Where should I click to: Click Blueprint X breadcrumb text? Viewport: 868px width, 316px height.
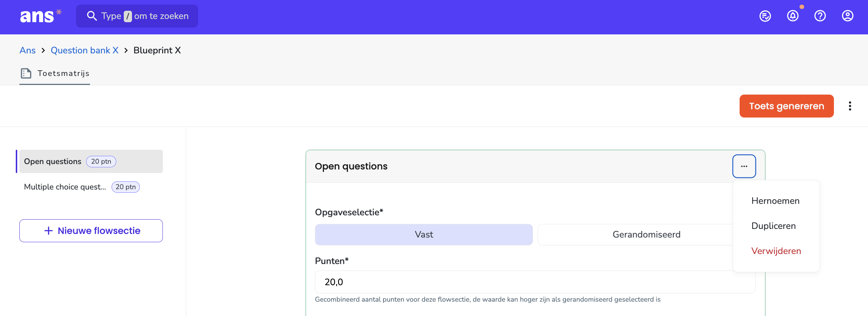[x=157, y=51]
